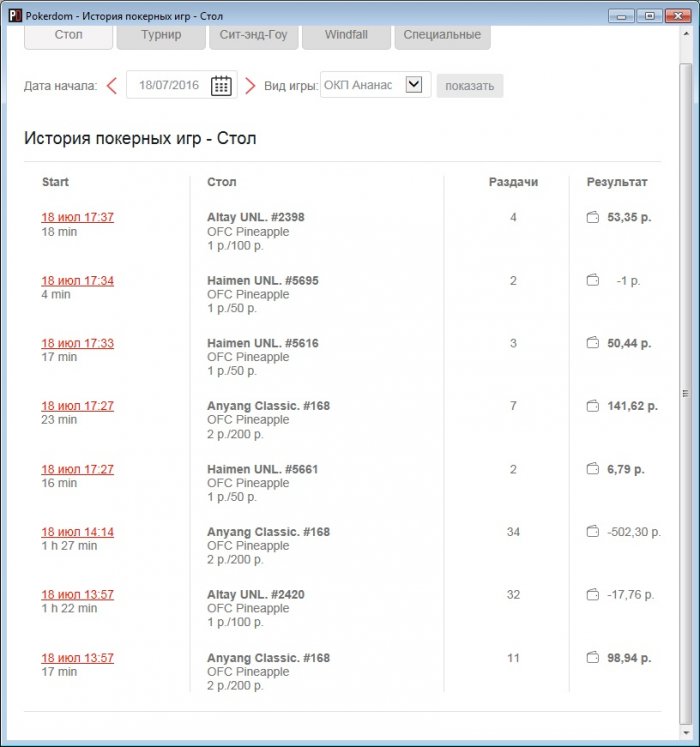Click wallet icon beside 50,44 р. result
Screen dimensions: 700x747
(x=592, y=343)
